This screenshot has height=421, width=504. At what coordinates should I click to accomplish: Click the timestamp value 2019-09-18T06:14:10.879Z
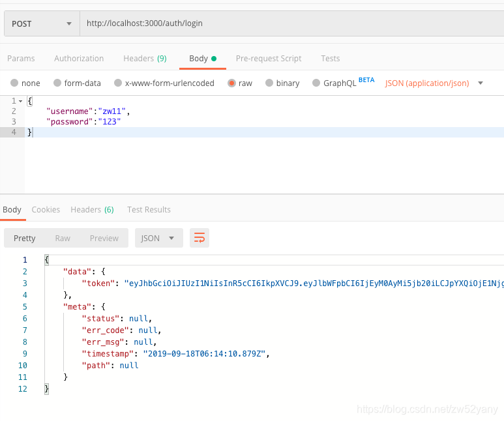[x=205, y=354]
